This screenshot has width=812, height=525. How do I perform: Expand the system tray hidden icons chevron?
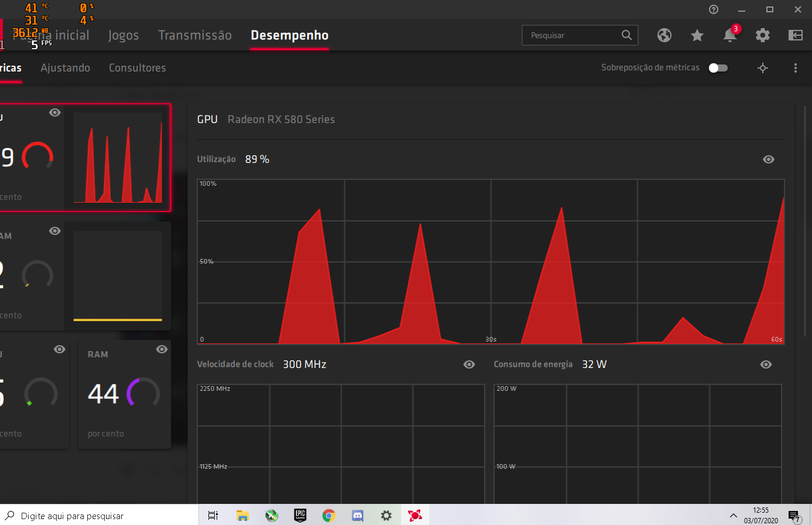(x=733, y=516)
